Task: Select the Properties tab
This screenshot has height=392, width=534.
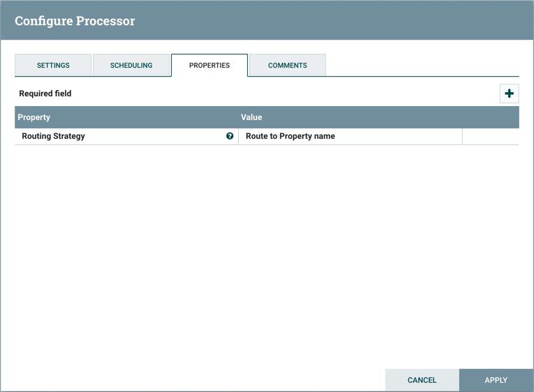Action: (209, 66)
